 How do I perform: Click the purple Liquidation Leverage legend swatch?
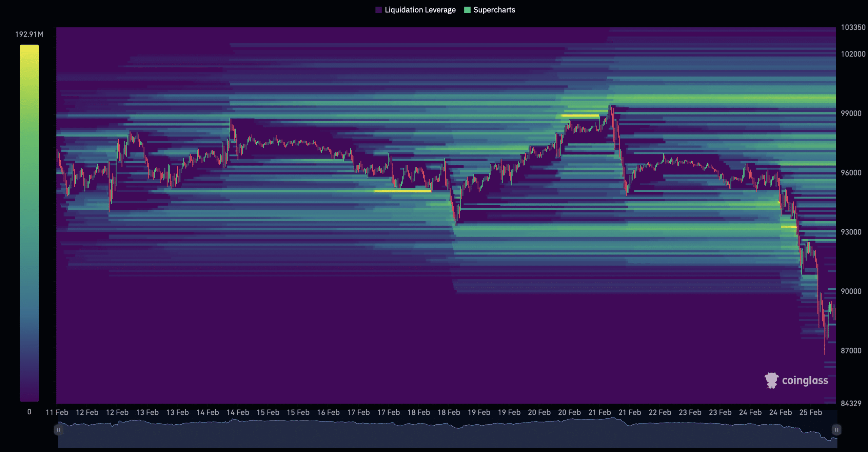point(378,10)
